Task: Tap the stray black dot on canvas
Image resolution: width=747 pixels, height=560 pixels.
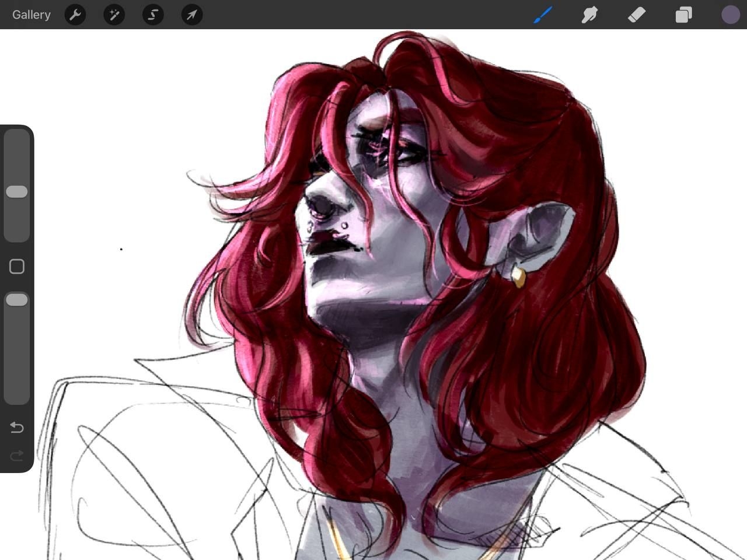Action: click(x=121, y=249)
